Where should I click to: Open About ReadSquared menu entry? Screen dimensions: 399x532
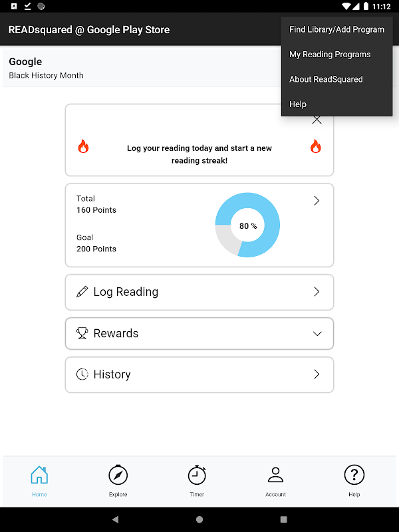[x=326, y=79]
